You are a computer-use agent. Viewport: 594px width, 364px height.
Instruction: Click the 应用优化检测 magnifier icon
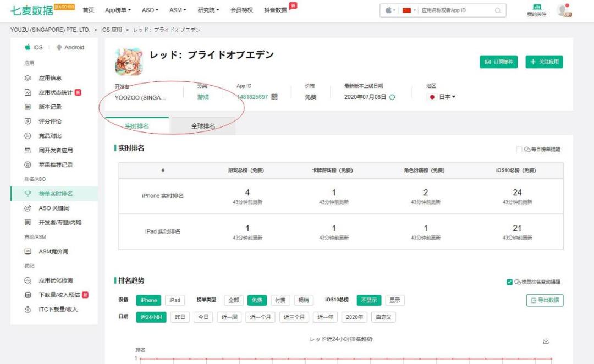(28, 280)
